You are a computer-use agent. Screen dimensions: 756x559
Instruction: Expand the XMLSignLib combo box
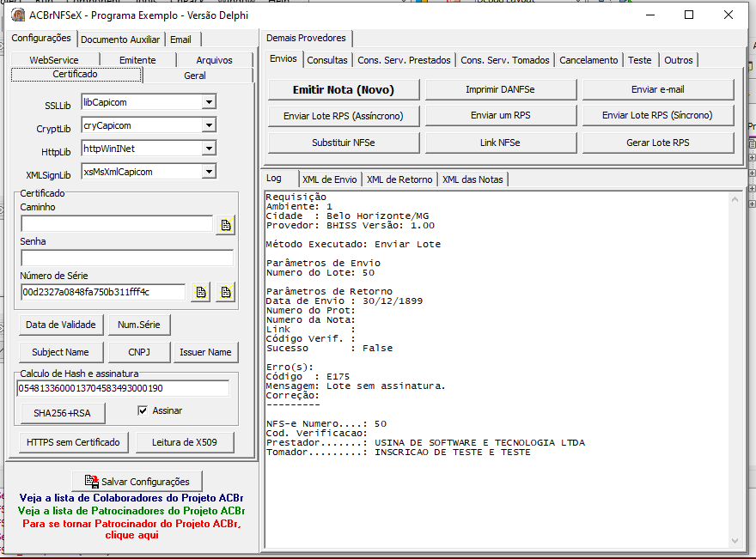click(x=209, y=172)
